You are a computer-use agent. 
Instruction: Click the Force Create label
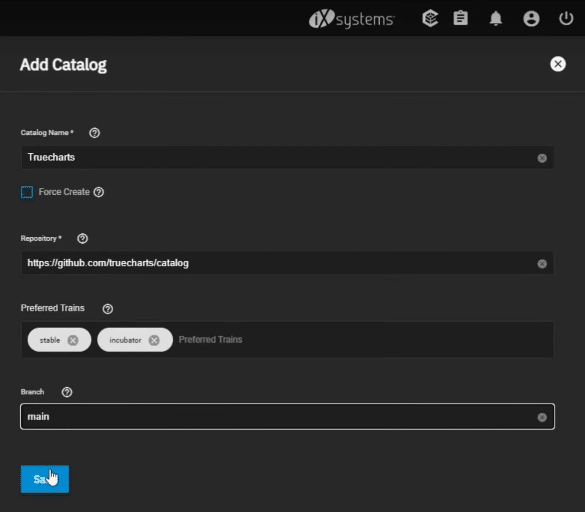coord(64,192)
